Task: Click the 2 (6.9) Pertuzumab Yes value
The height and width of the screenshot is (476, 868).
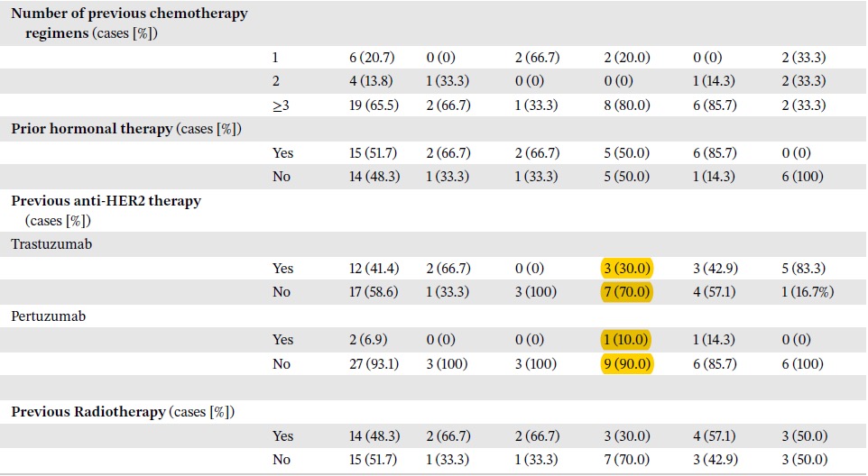Action: 368,340
